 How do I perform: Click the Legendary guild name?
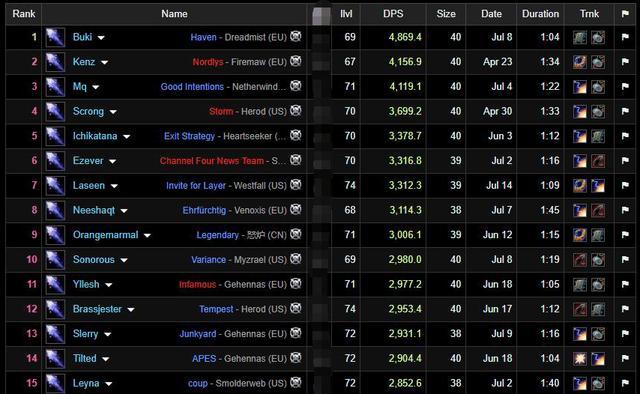click(217, 235)
